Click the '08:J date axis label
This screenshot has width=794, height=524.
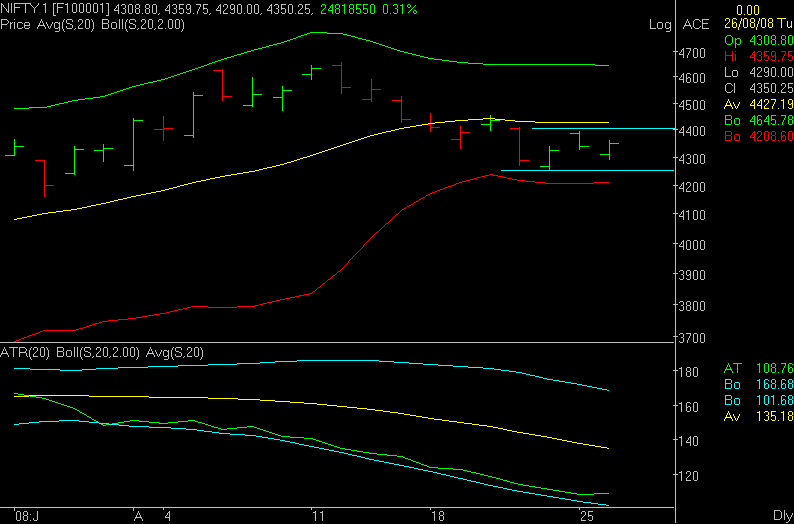26,516
